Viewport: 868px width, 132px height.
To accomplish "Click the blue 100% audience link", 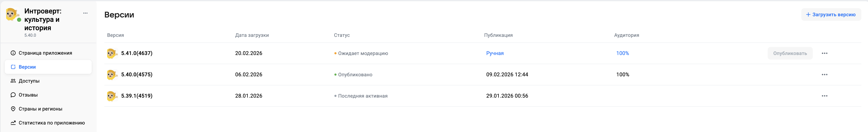I will tap(622, 53).
